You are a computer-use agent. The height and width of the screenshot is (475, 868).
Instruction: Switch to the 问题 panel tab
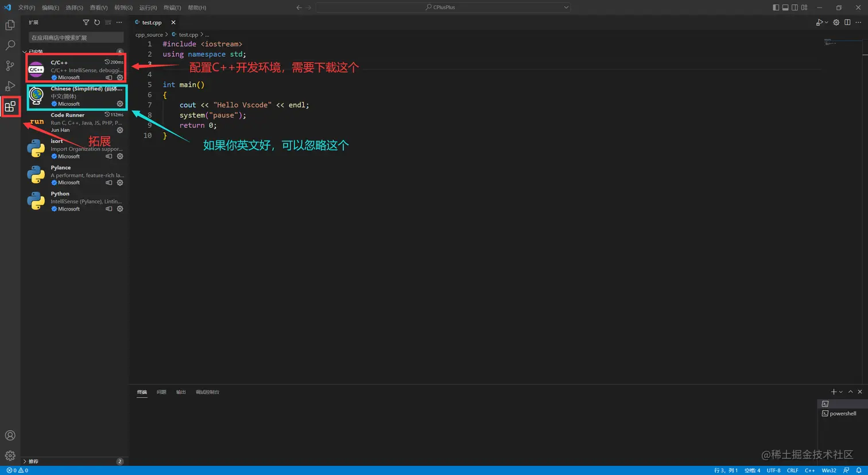pyautogui.click(x=161, y=392)
